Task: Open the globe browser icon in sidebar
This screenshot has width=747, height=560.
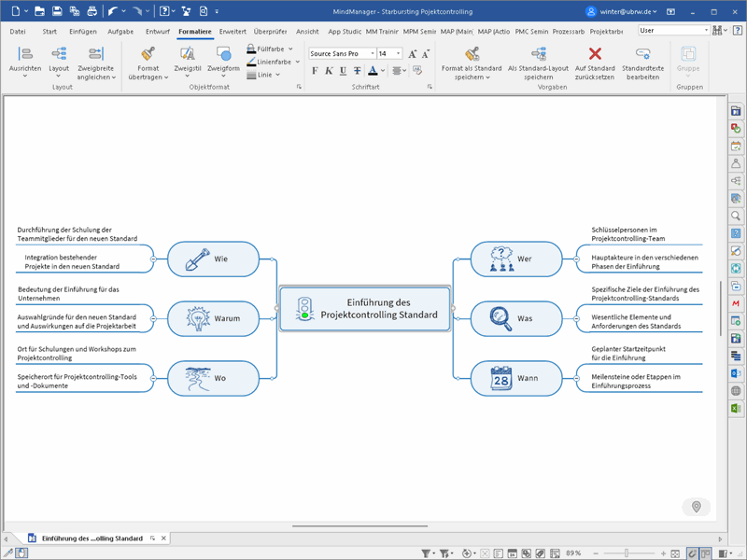Action: (x=736, y=391)
